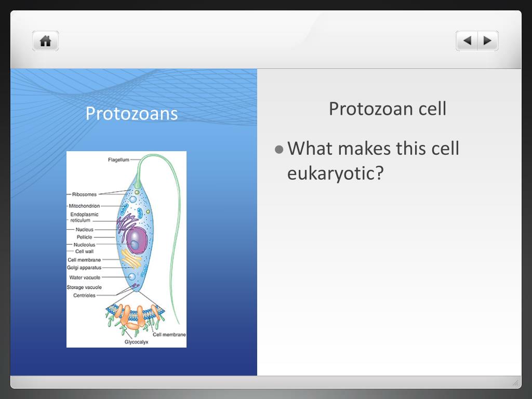Click the 'Centrioles' label in the diagram
The width and height of the screenshot is (532, 399).
click(x=85, y=295)
